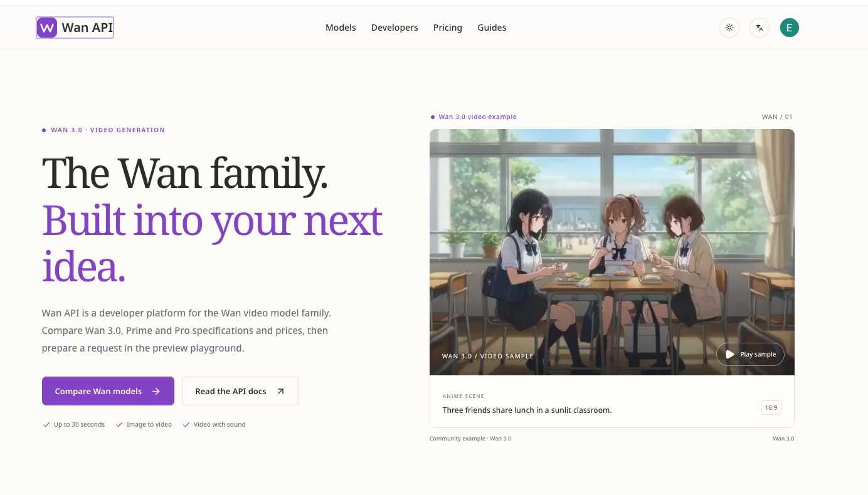Click the anime classroom video thumbnail

click(612, 252)
